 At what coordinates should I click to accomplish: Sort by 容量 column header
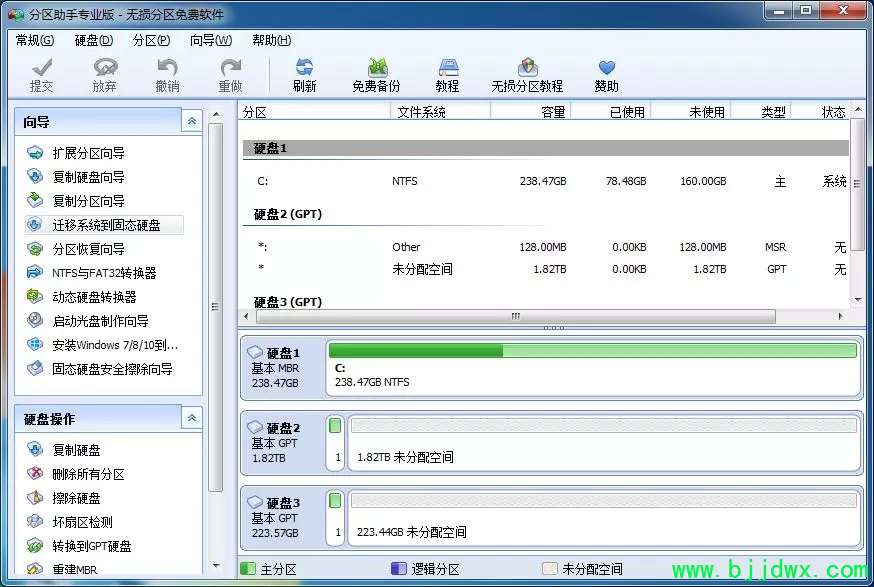[531, 111]
